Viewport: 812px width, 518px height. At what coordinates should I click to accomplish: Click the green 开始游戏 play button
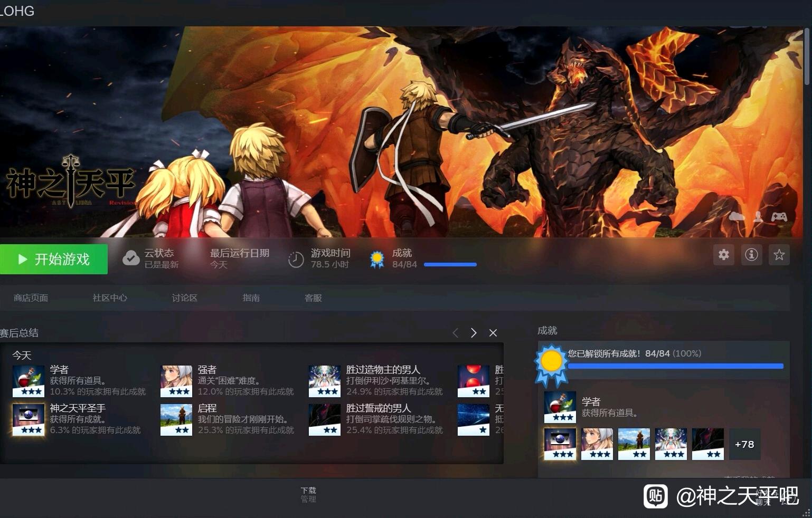[x=53, y=259]
